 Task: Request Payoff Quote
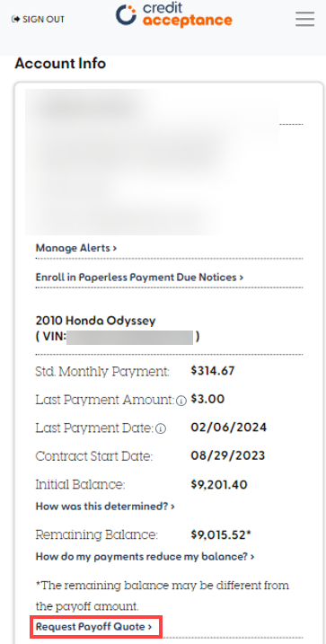94,627
